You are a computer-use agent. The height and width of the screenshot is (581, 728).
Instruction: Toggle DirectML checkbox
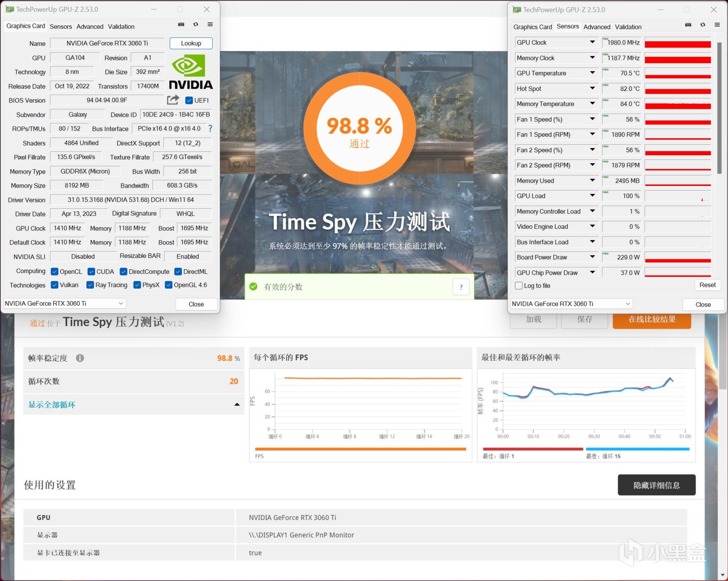click(178, 271)
